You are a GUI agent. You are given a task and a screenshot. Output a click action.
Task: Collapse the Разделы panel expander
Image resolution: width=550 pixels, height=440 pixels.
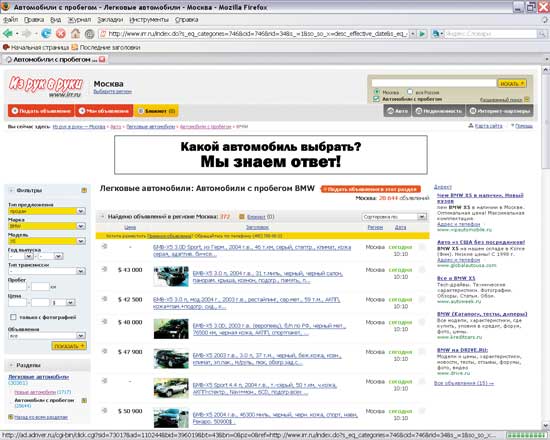click(x=11, y=365)
